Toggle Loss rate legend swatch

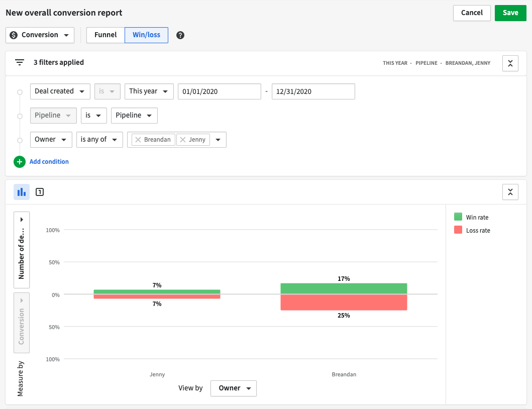click(458, 230)
